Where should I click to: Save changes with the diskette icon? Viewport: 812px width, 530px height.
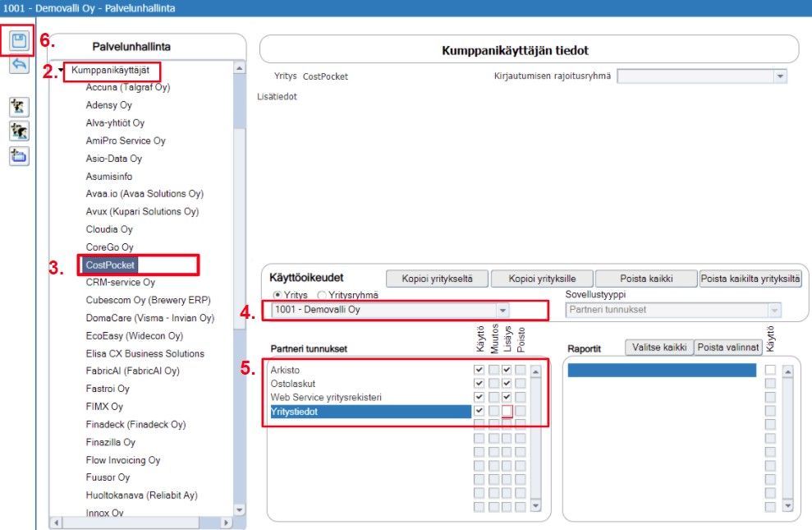tap(19, 40)
